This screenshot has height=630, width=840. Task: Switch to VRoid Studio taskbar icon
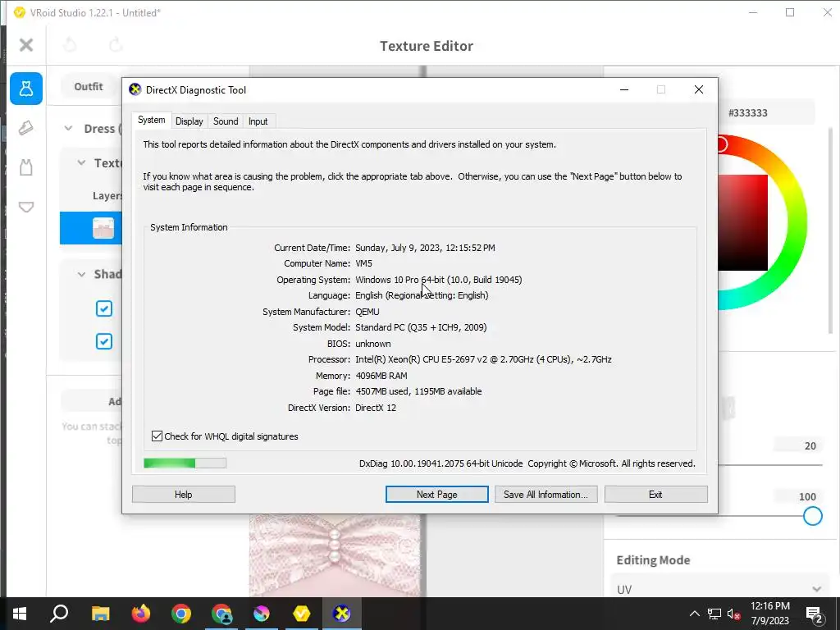pyautogui.click(x=302, y=614)
